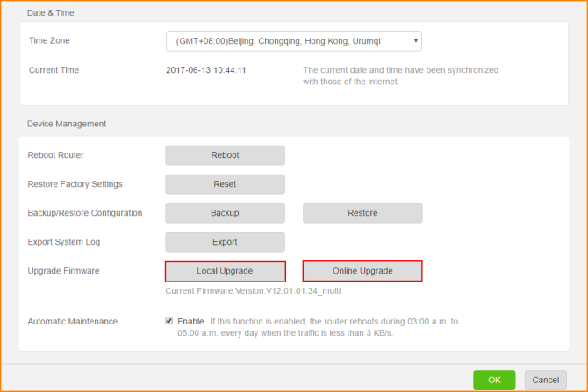Click the Time Zone field label
This screenshot has height=392, width=588.
pos(49,41)
